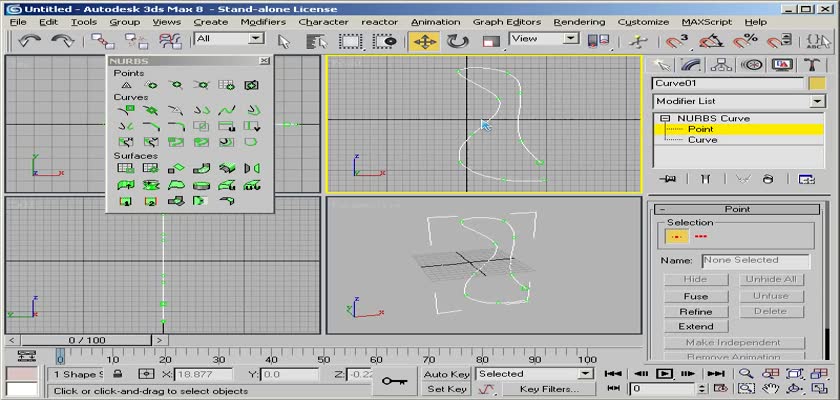Choose the Bind to Space Warp tool
The height and width of the screenshot is (400, 840).
170,41
